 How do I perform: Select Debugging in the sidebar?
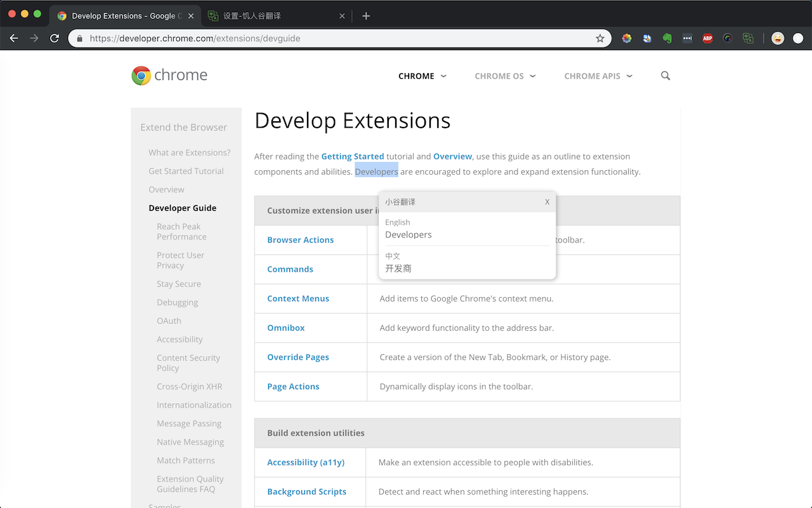[177, 302]
